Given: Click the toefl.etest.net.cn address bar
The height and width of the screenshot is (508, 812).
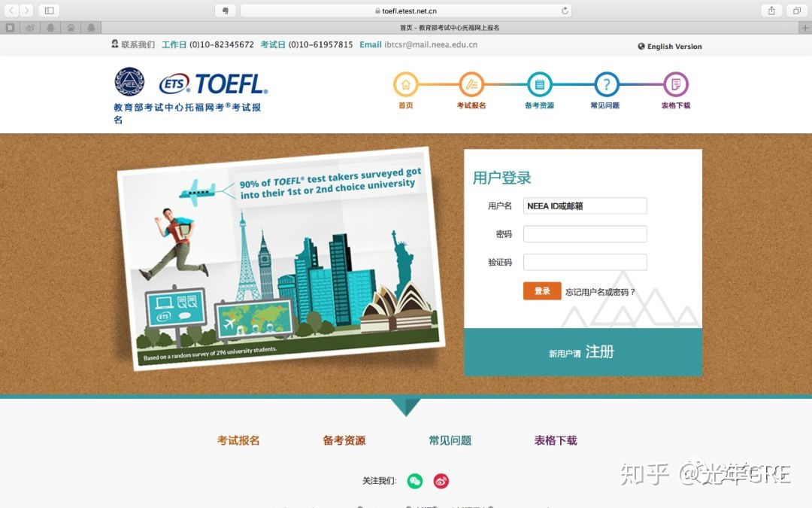Looking at the screenshot, I should point(406,11).
